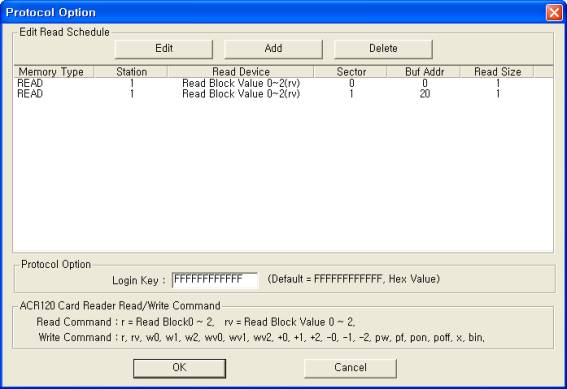Click the Station value in second row

coord(132,94)
